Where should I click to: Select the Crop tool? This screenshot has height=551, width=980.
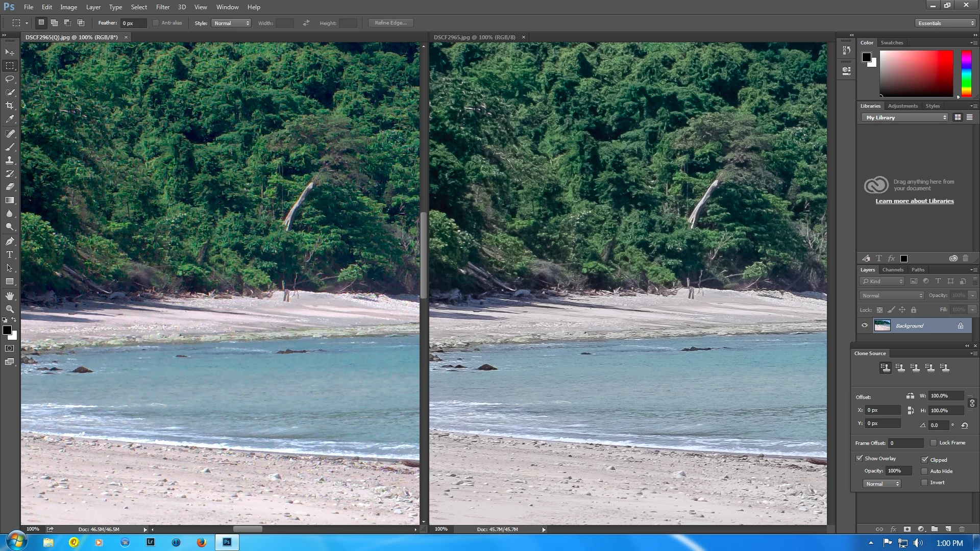pos(10,106)
